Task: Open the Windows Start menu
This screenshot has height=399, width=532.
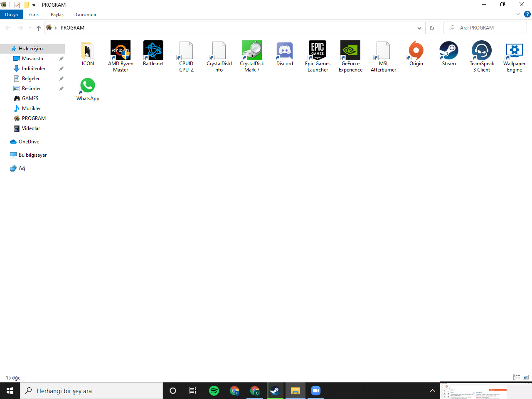Action: (10, 391)
